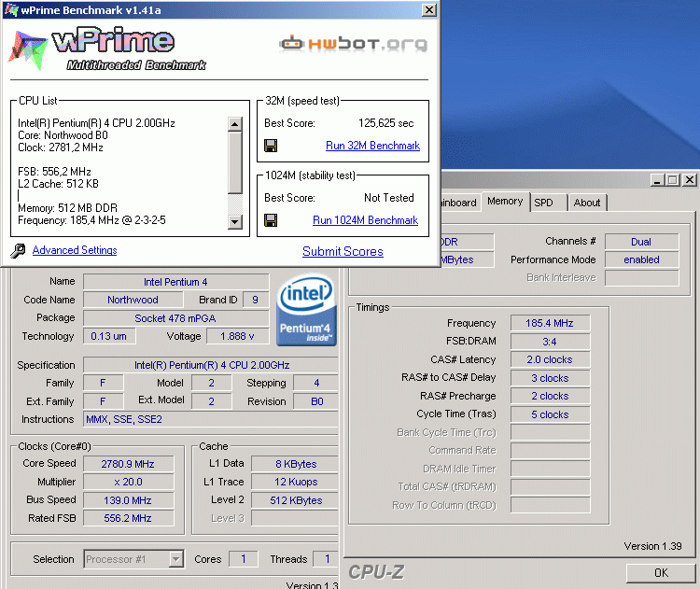700x589 pixels.
Task: Close the CPU-Z Memory window
Action: tap(690, 180)
